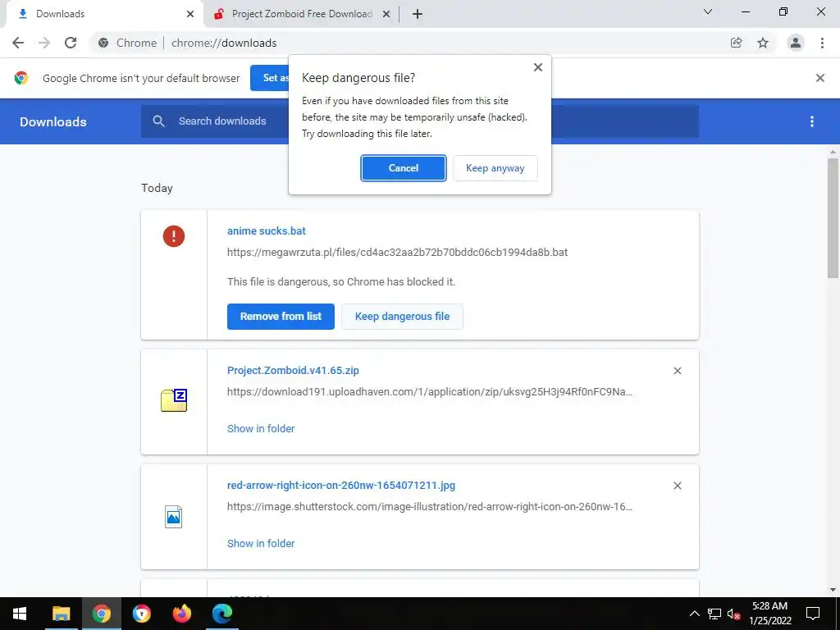Image resolution: width=840 pixels, height=630 pixels.
Task: Close the Keep dangerous file dialog with X
Action: click(538, 67)
